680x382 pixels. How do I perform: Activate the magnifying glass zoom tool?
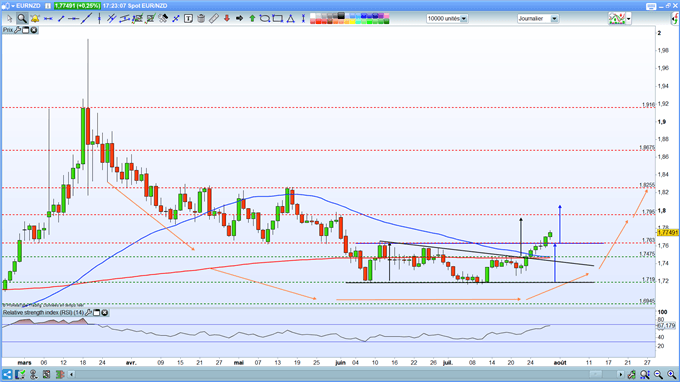(22, 19)
